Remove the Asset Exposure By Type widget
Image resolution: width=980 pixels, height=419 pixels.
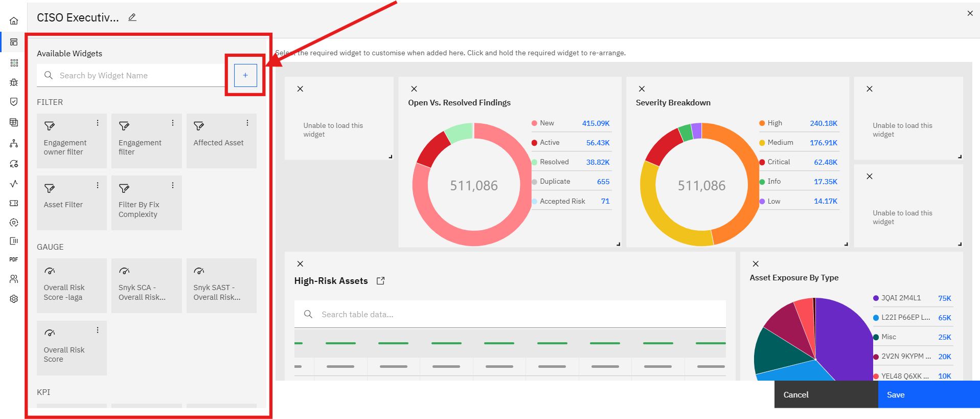[x=756, y=264]
